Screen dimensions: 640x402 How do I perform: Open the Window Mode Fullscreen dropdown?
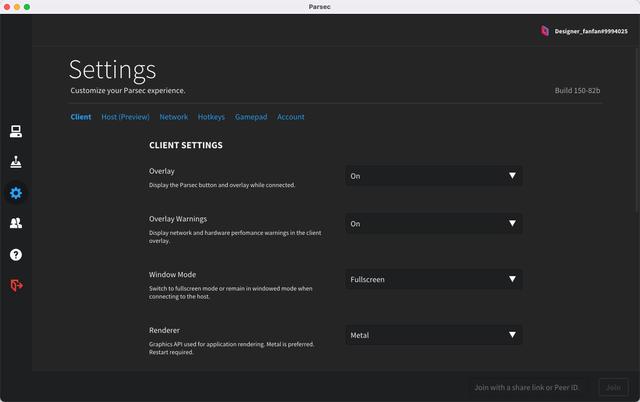433,280
